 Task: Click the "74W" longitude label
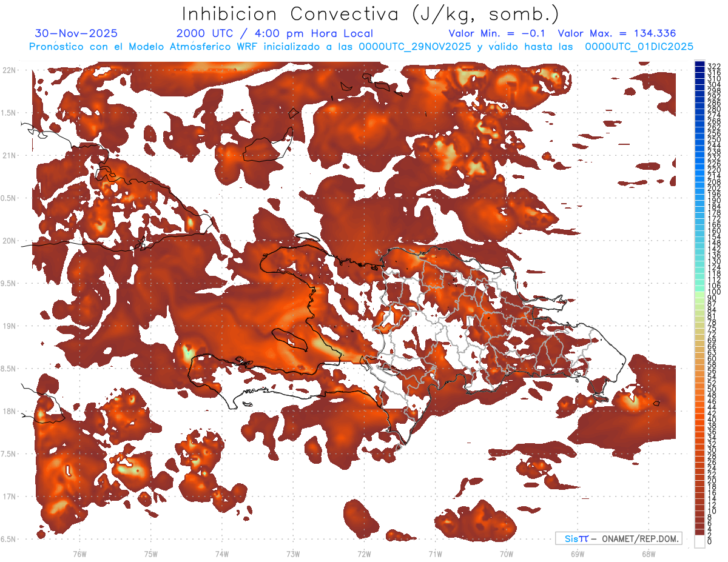[x=221, y=554]
